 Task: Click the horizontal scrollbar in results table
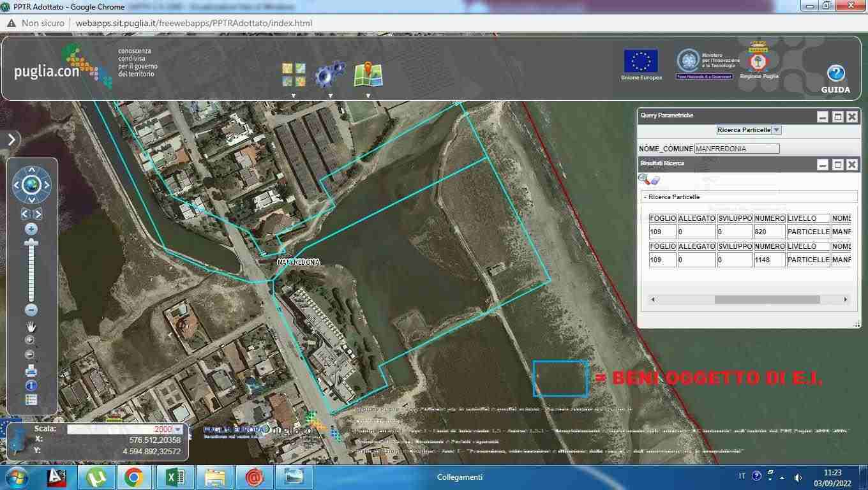pyautogui.click(x=767, y=299)
